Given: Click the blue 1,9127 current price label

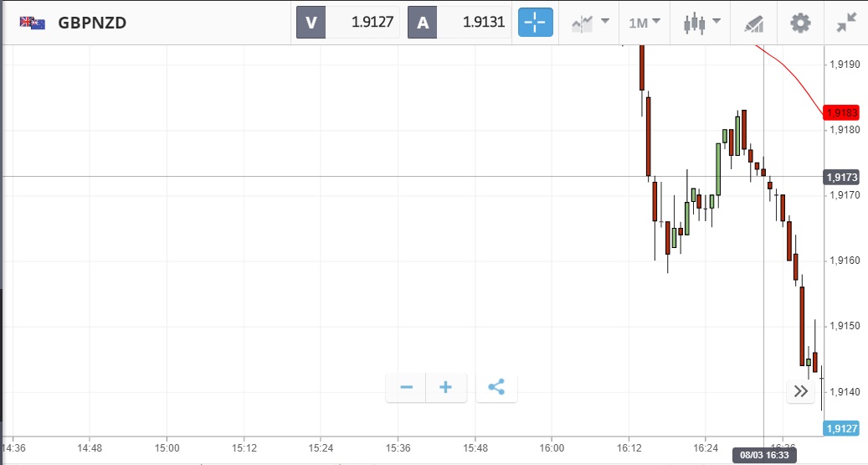Looking at the screenshot, I should tap(841, 428).
